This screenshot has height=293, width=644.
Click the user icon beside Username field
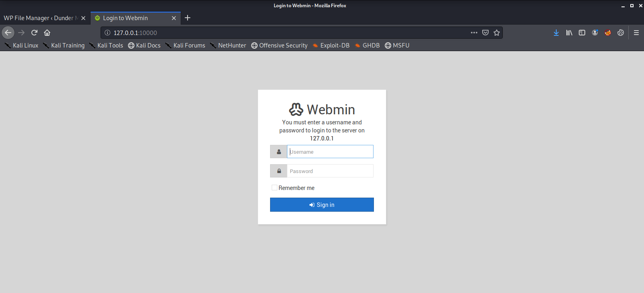[279, 152]
